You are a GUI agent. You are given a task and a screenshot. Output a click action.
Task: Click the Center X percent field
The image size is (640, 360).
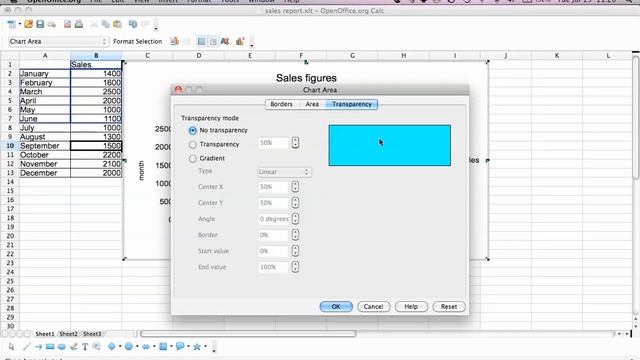[x=273, y=187]
